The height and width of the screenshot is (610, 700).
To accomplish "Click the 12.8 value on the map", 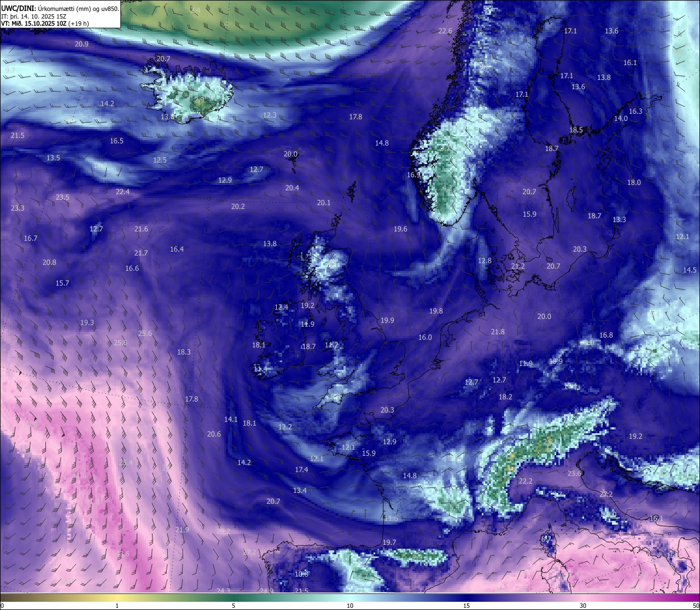I will (485, 261).
